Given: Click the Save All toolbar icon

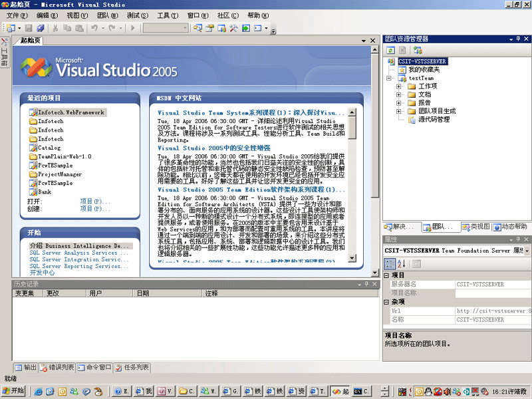Looking at the screenshot, I should click(41, 28).
